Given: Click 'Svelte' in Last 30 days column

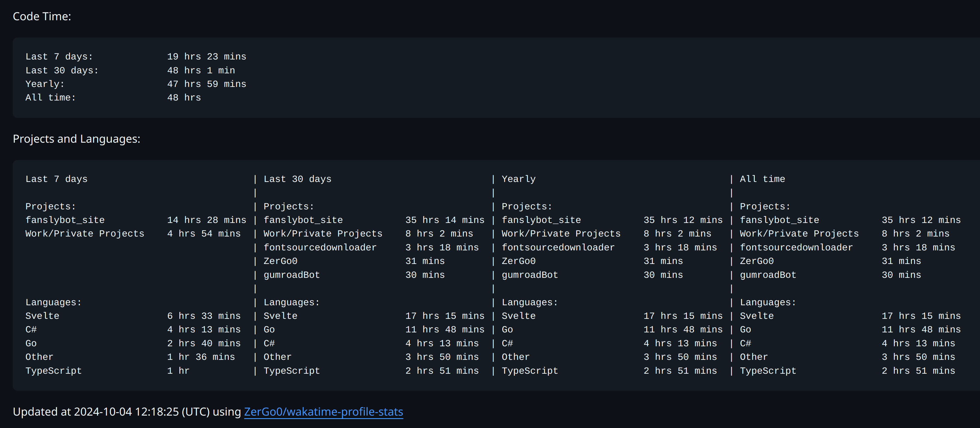Looking at the screenshot, I should 280,316.
